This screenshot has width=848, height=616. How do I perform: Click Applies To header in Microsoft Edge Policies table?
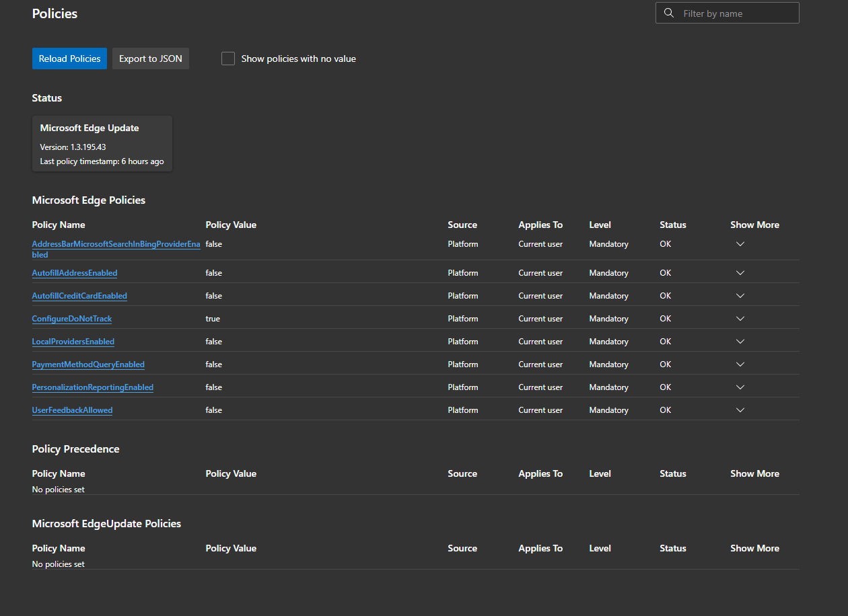pyautogui.click(x=540, y=225)
